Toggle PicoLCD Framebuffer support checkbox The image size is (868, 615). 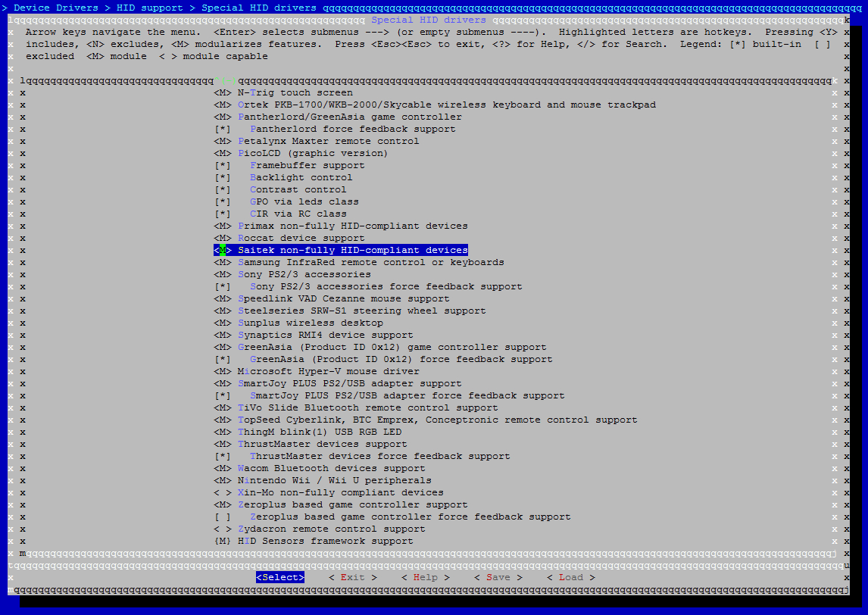223,166
